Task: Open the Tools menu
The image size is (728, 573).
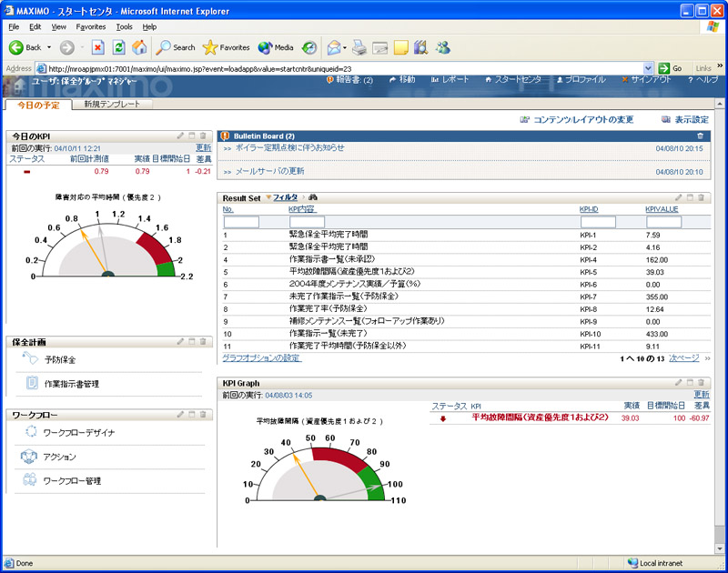Action: coord(124,27)
